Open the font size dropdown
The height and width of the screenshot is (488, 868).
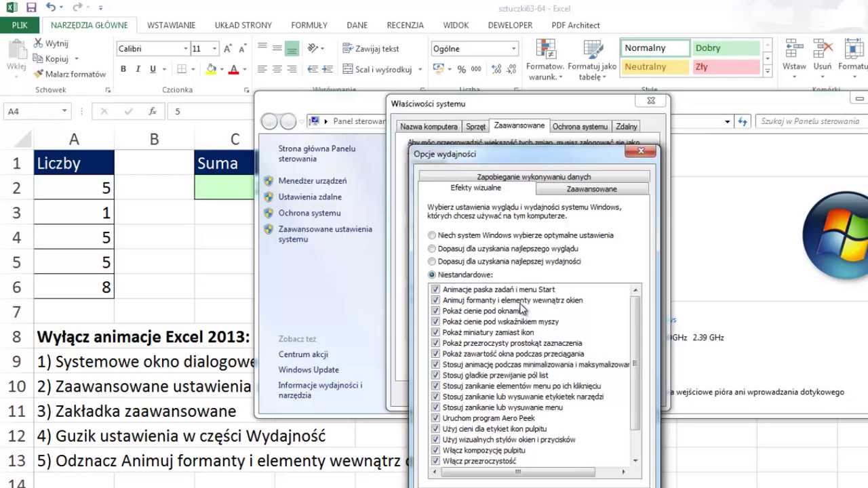pyautogui.click(x=214, y=49)
